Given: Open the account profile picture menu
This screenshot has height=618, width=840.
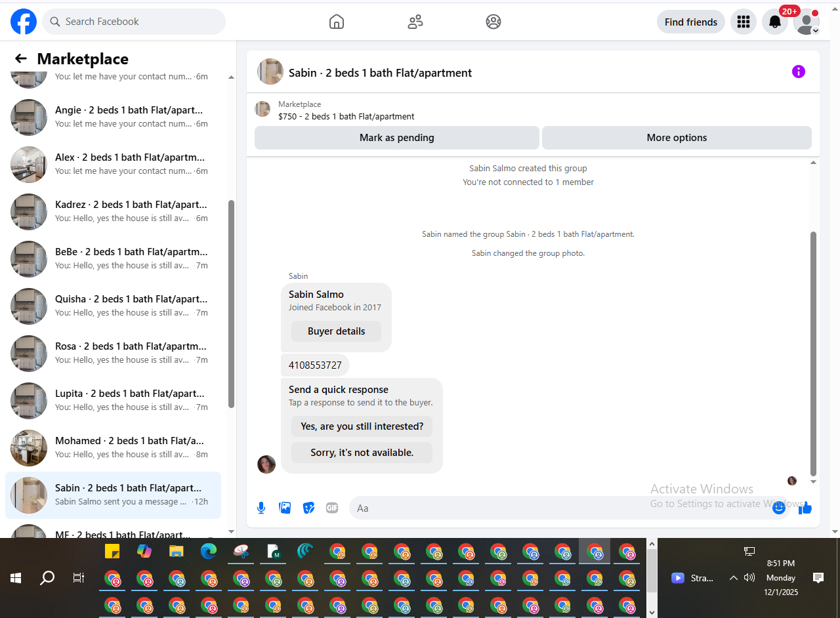Looking at the screenshot, I should pos(807,22).
